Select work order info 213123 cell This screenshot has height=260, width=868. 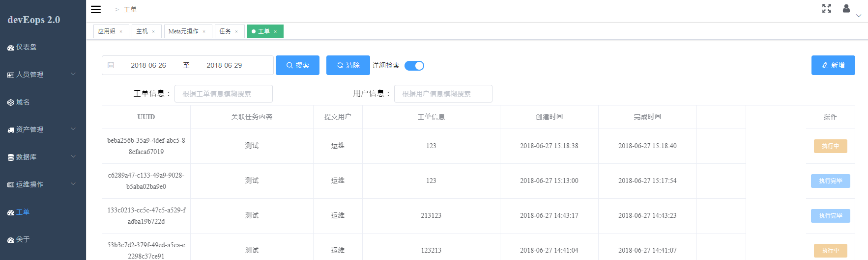pyautogui.click(x=431, y=216)
